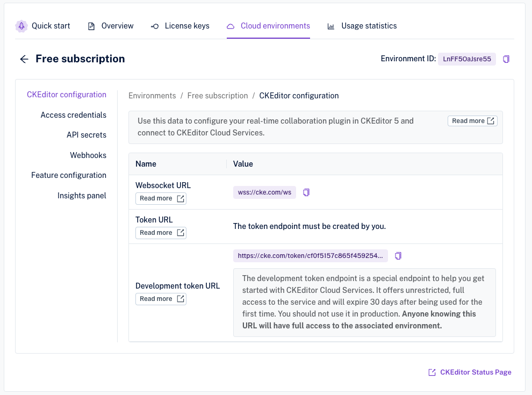Open the Insights panel section
This screenshot has width=532, height=395.
(x=82, y=196)
